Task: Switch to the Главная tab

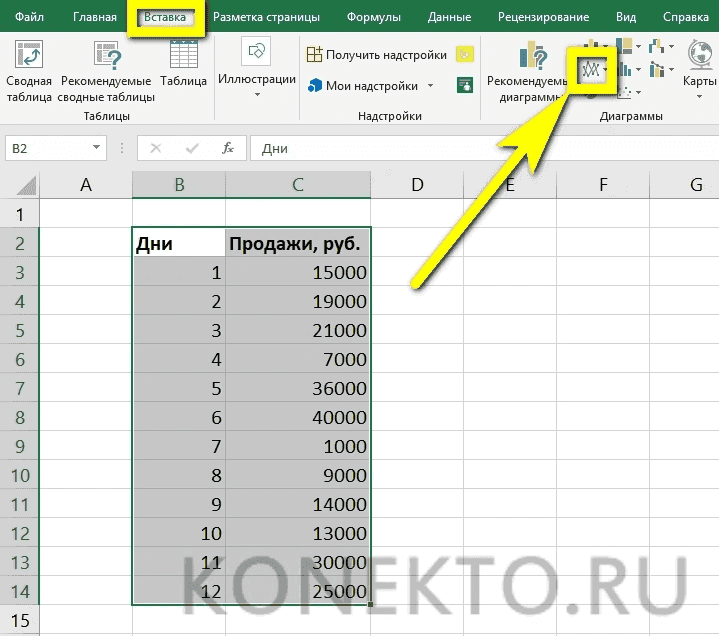Action: (95, 17)
